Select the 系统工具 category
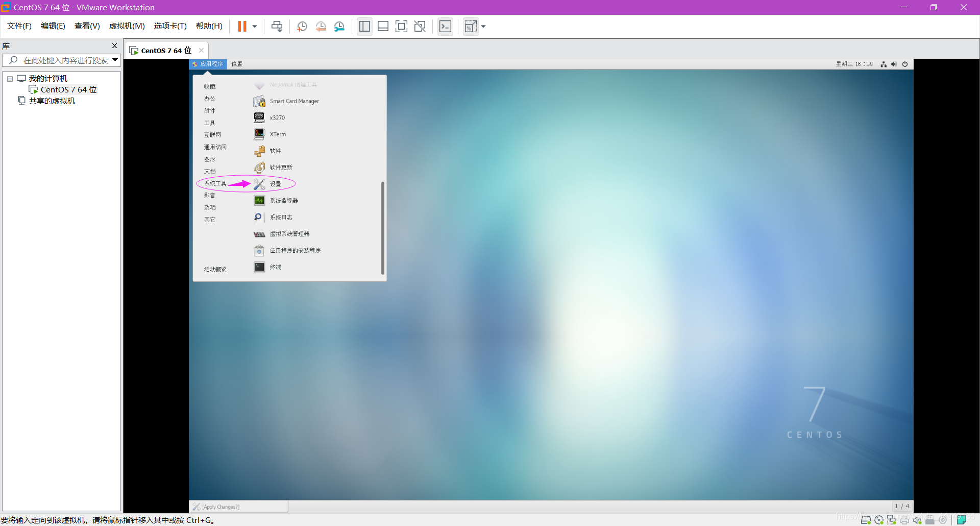The height and width of the screenshot is (526, 980). click(x=215, y=183)
